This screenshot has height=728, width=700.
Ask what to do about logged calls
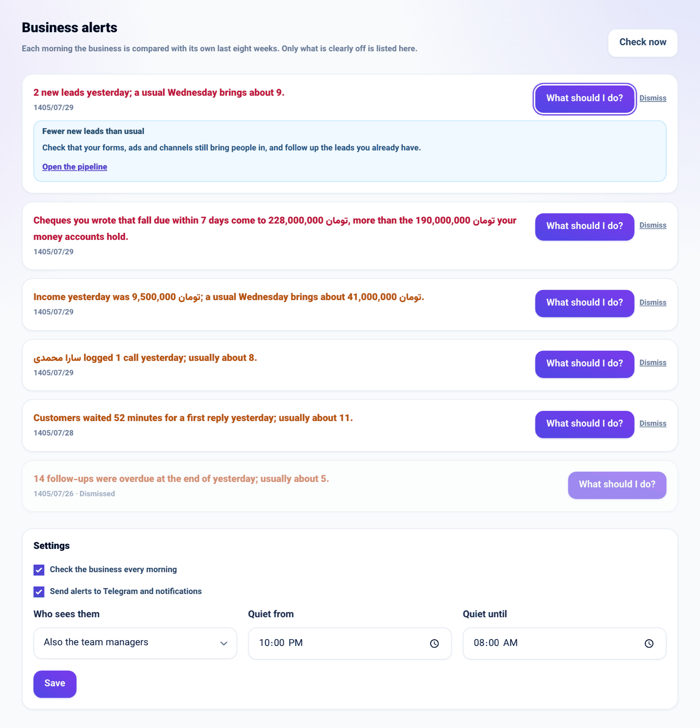pos(584,364)
